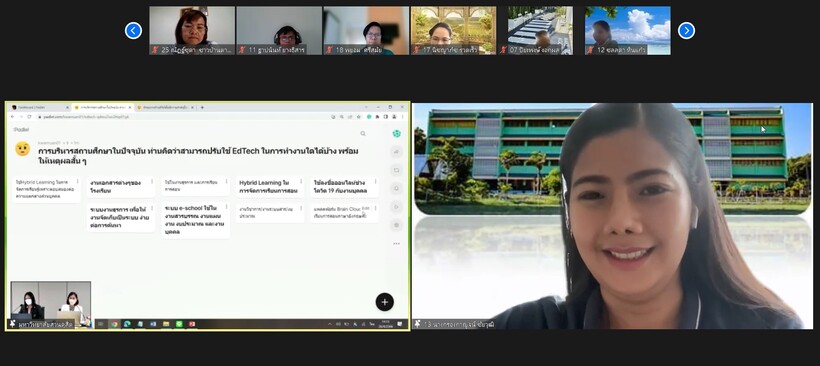820x366 pixels.
Task: Go to next participant thumbnails page
Action: pos(686,31)
